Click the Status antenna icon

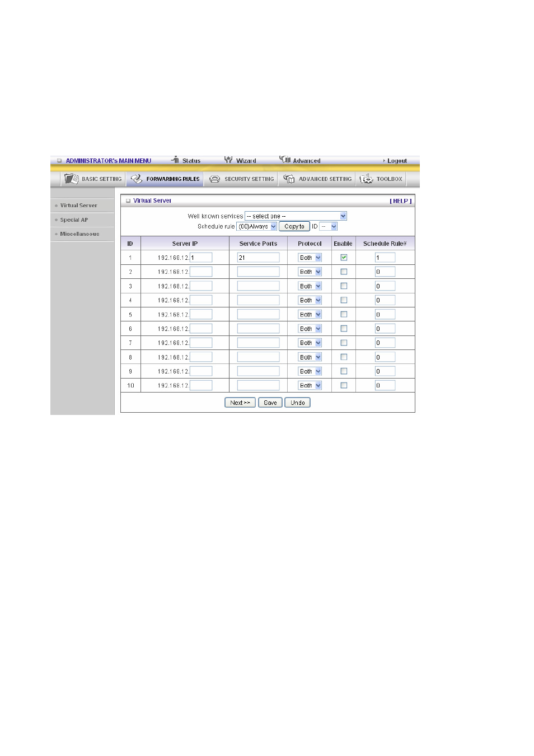pos(175,160)
